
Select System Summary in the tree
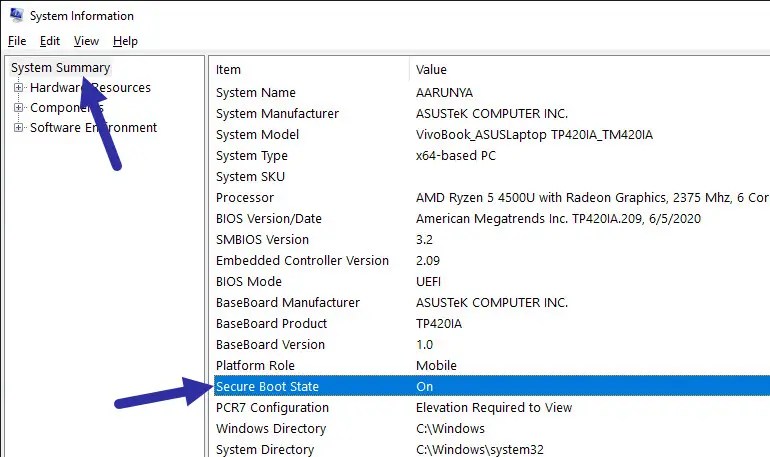tap(60, 68)
